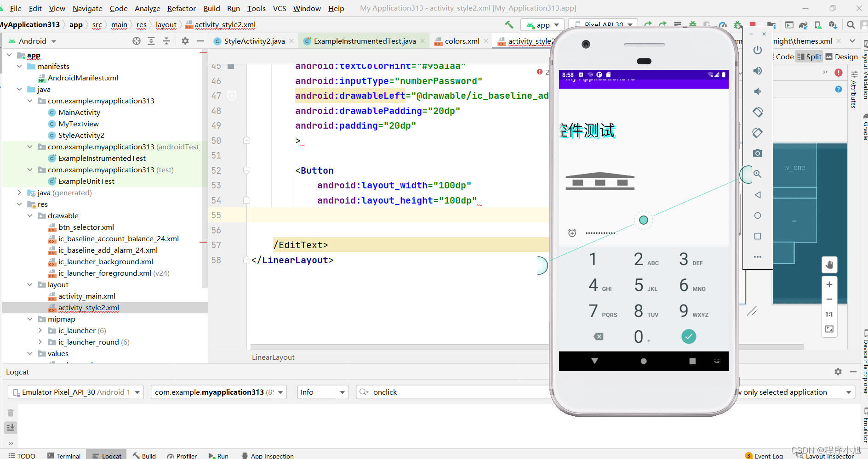Tap the green checkmark on emulator keypad

point(689,337)
